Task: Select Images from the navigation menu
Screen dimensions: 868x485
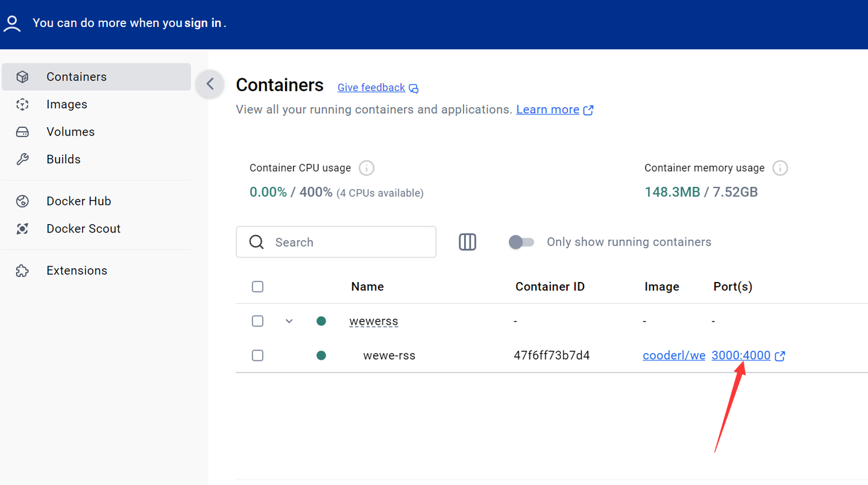Action: [x=66, y=104]
